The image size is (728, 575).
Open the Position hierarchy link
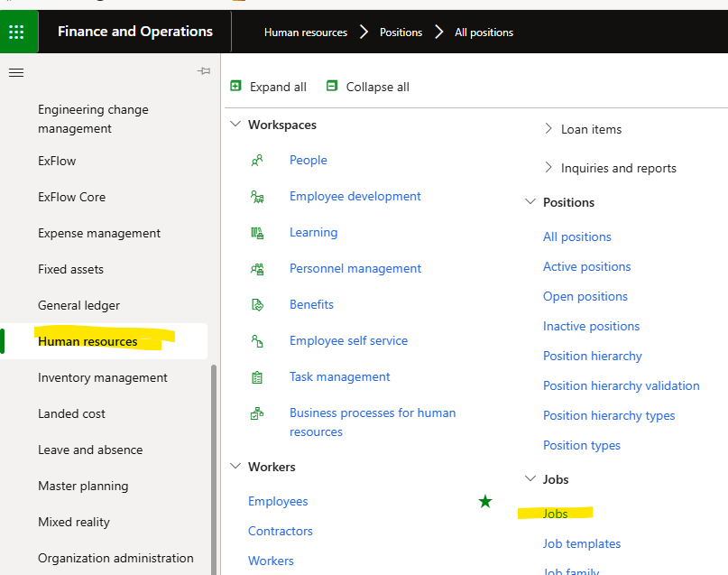(593, 357)
